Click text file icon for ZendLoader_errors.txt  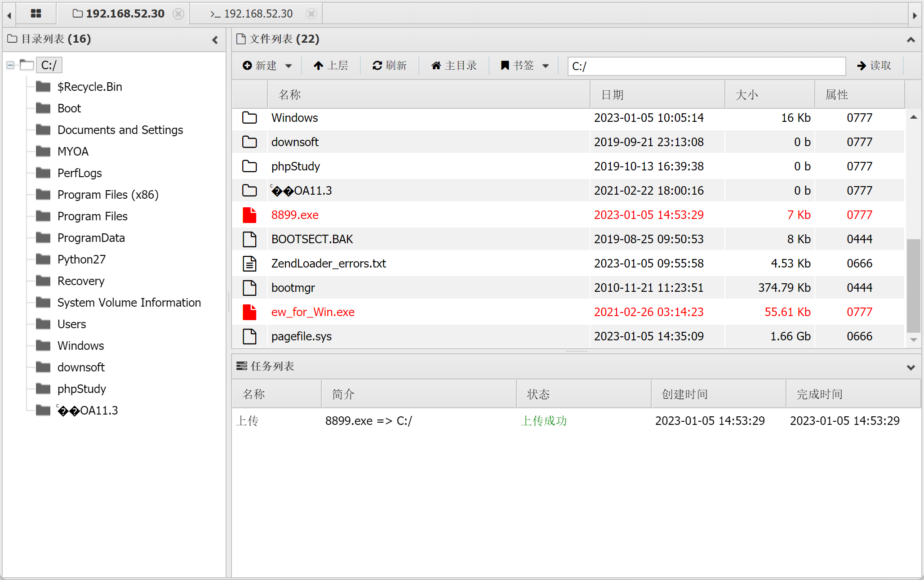point(249,263)
